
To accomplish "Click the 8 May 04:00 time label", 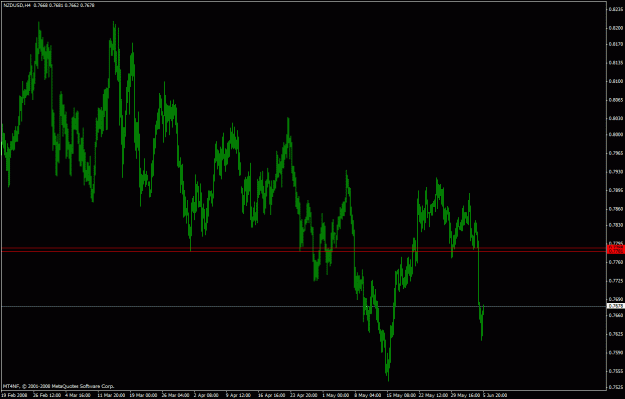I will 368,395.
